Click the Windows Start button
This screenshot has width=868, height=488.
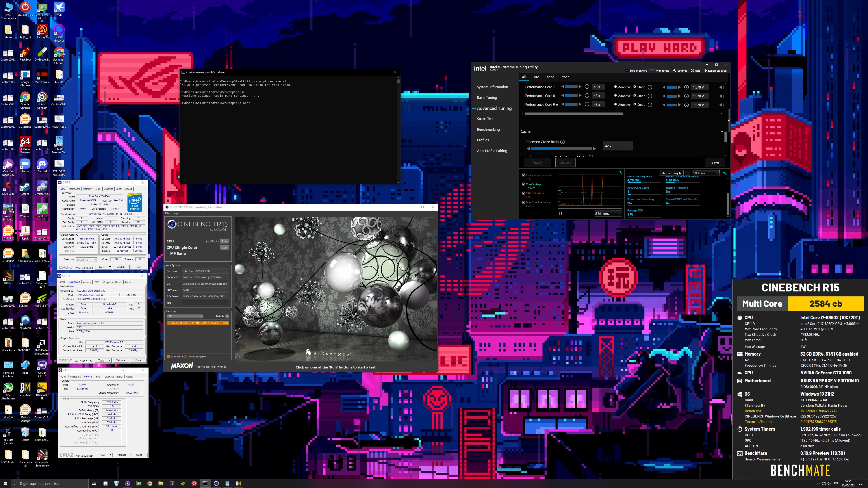tap(5, 483)
